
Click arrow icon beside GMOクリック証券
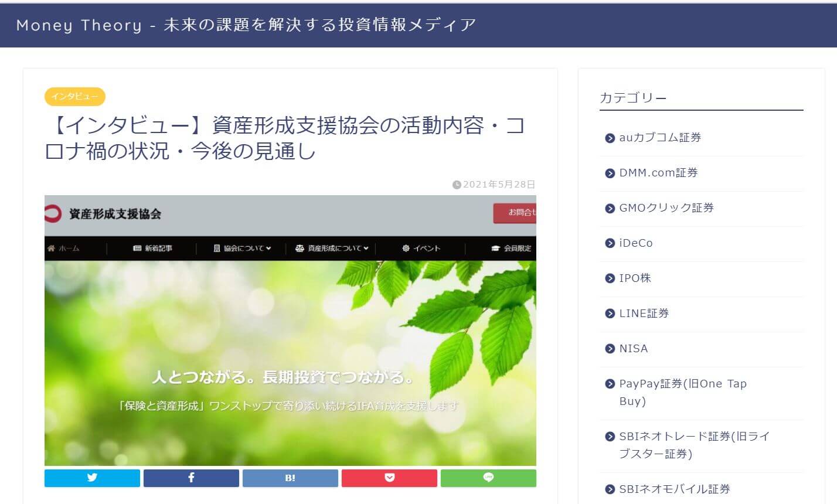click(610, 209)
